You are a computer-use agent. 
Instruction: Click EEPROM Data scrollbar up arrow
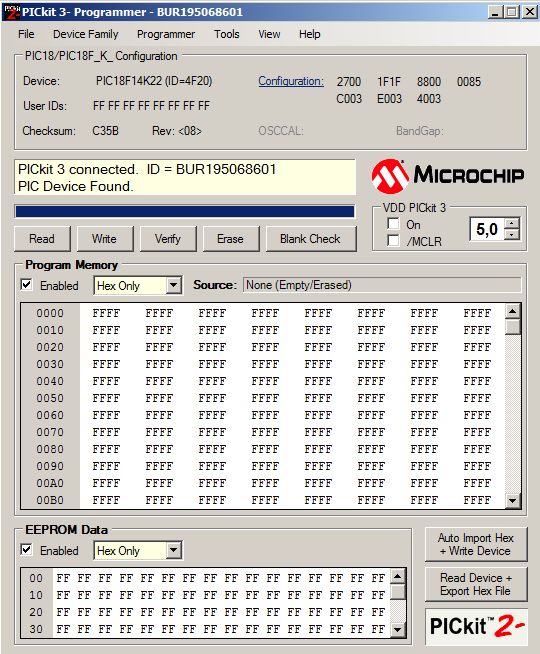tap(398, 576)
